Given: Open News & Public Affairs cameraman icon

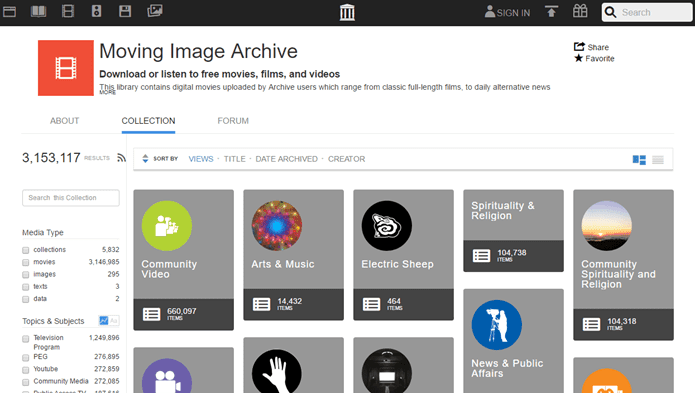Looking at the screenshot, I should [x=496, y=325].
